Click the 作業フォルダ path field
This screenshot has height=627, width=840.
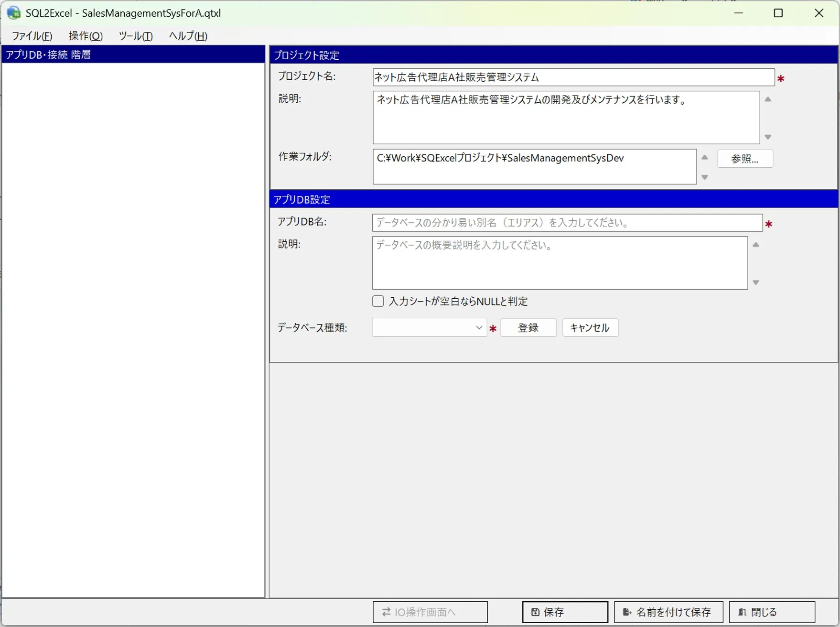pyautogui.click(x=535, y=167)
